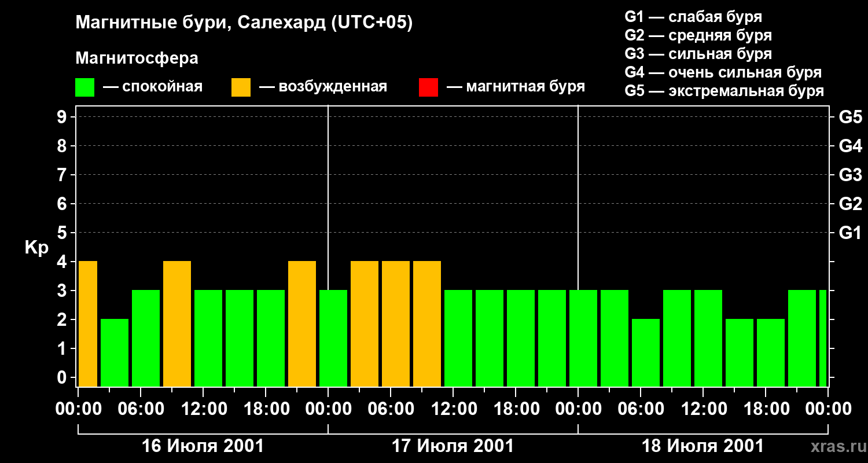Click the yellow Kp 4 bar 09:00–12:00 16 Июля
This screenshot has width=868, height=463.
(x=177, y=324)
